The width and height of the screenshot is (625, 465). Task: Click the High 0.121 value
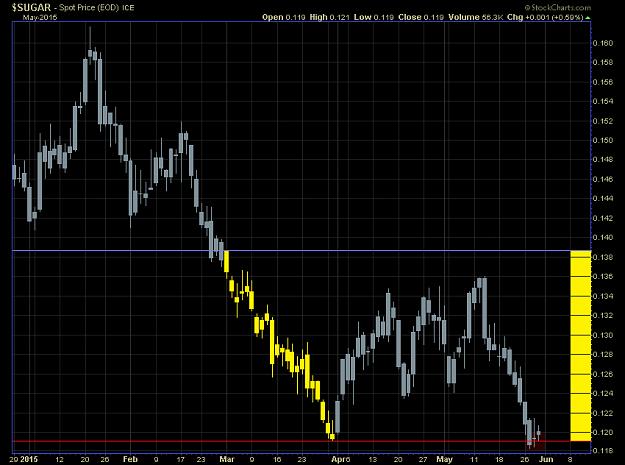click(x=329, y=17)
